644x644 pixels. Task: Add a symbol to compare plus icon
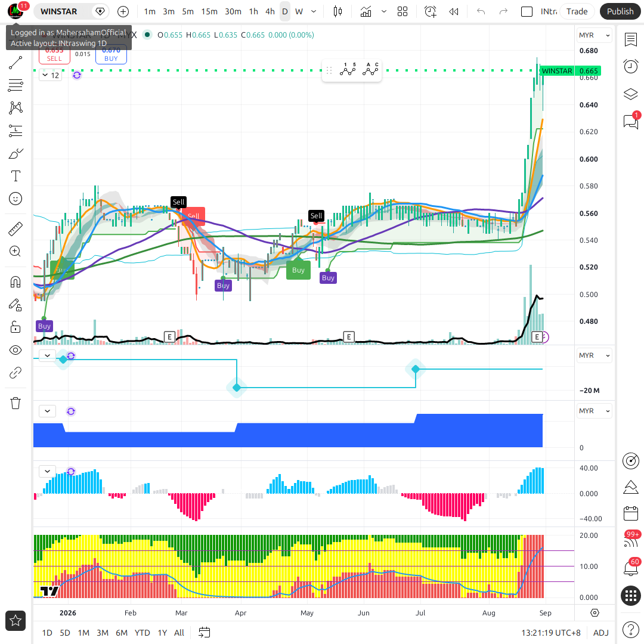123,11
